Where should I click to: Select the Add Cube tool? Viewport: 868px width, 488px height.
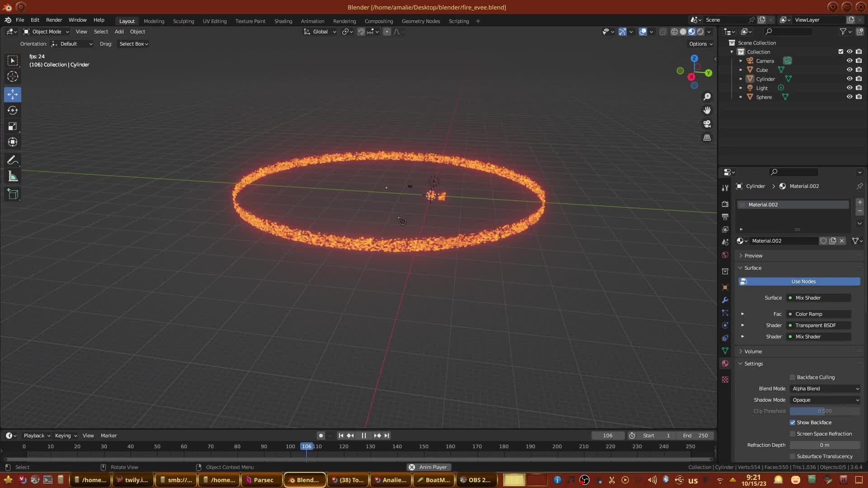(x=13, y=194)
